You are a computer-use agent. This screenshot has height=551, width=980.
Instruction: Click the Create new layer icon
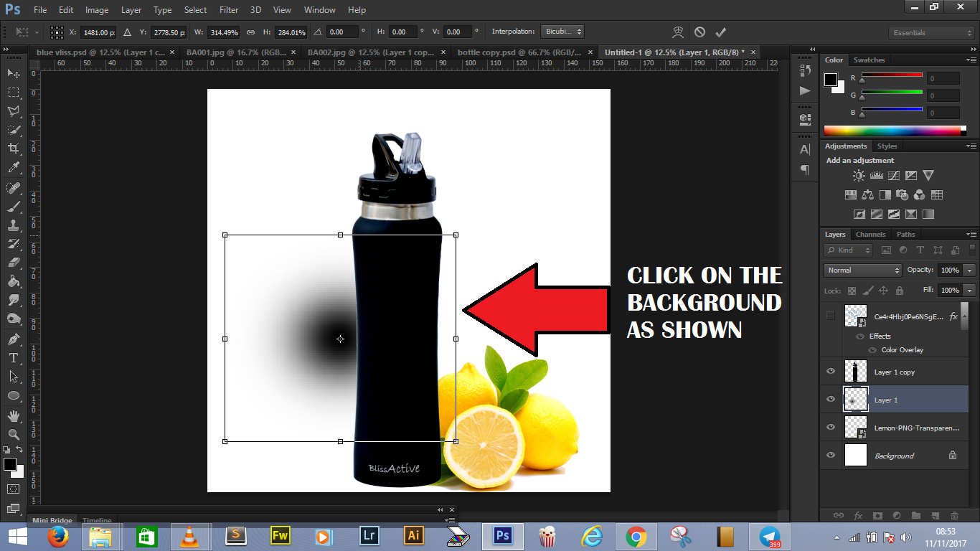pyautogui.click(x=936, y=515)
